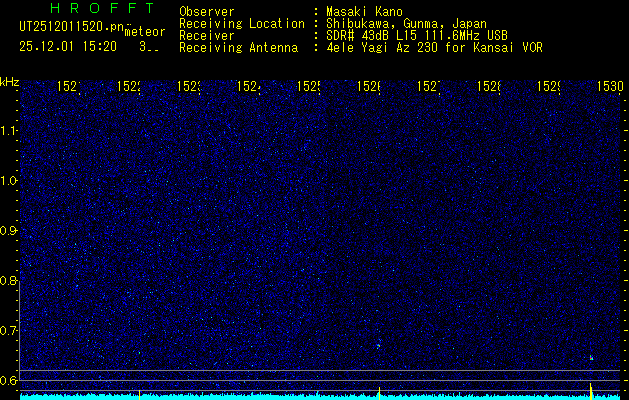The width and height of the screenshot is (629, 400).
Task: Click the 1527 time axis label
Action: (428, 86)
